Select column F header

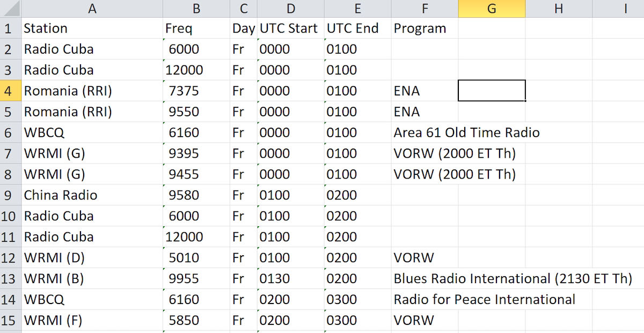pos(425,9)
